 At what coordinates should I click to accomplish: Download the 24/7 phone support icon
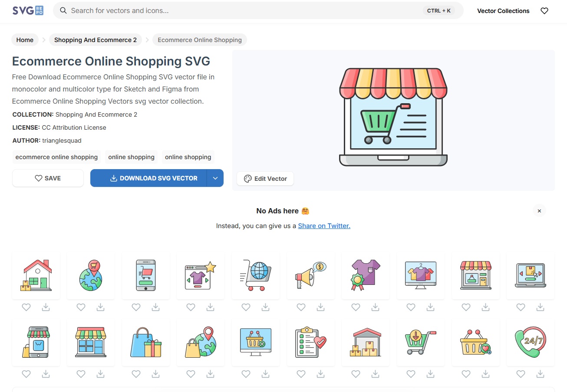point(540,374)
